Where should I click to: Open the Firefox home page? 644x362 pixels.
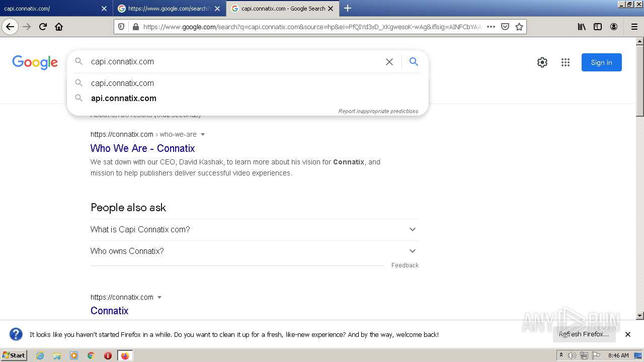point(59,27)
